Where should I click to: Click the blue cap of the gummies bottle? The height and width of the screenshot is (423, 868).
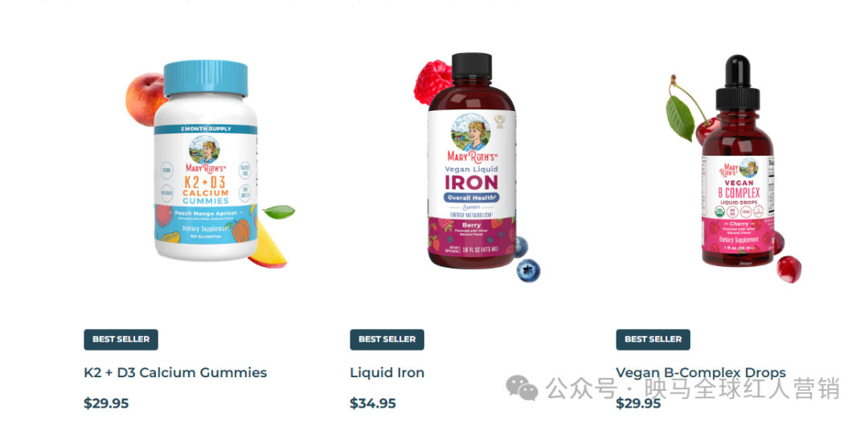pyautogui.click(x=206, y=78)
